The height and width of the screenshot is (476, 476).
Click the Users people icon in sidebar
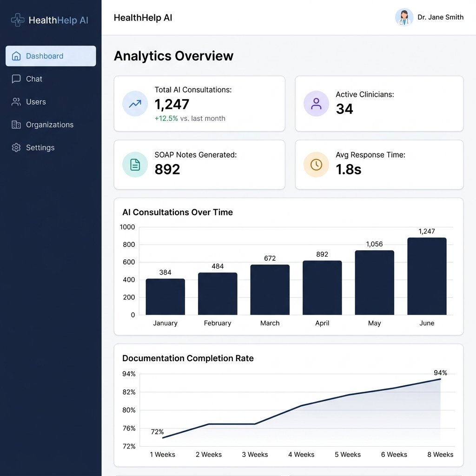pyautogui.click(x=16, y=102)
